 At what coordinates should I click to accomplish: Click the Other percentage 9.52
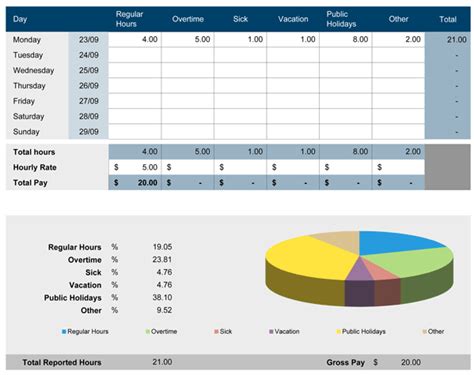(x=164, y=310)
